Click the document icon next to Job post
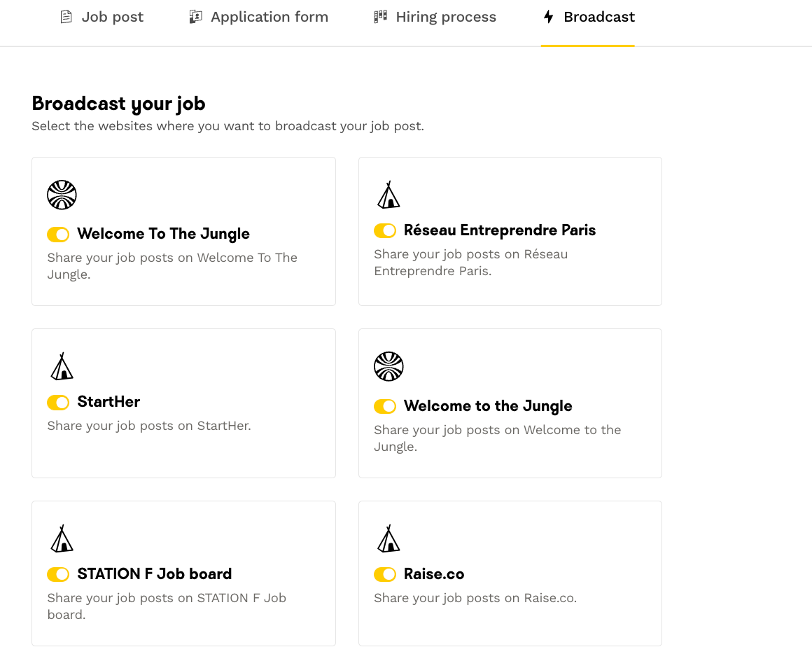The width and height of the screenshot is (812, 668). click(x=66, y=17)
